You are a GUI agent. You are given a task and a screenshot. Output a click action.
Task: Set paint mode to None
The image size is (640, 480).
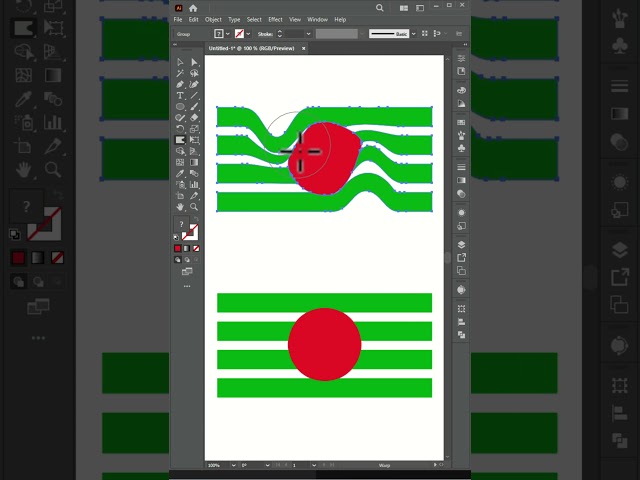(196, 248)
